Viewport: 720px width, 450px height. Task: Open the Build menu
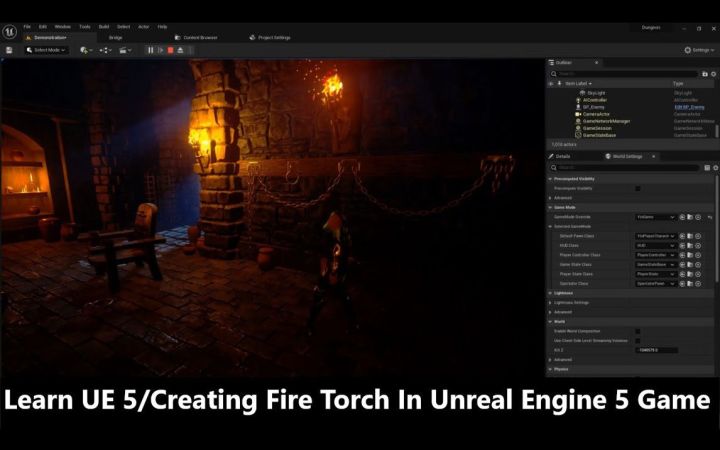[x=104, y=27]
